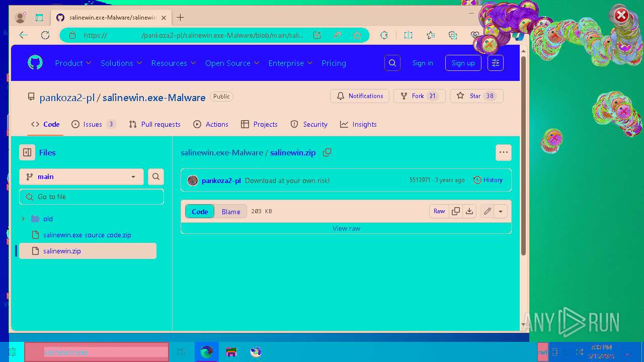Image resolution: width=644 pixels, height=362 pixels.
Task: Open favorites list icon in Edge toolbar
Action: pyautogui.click(x=431, y=35)
